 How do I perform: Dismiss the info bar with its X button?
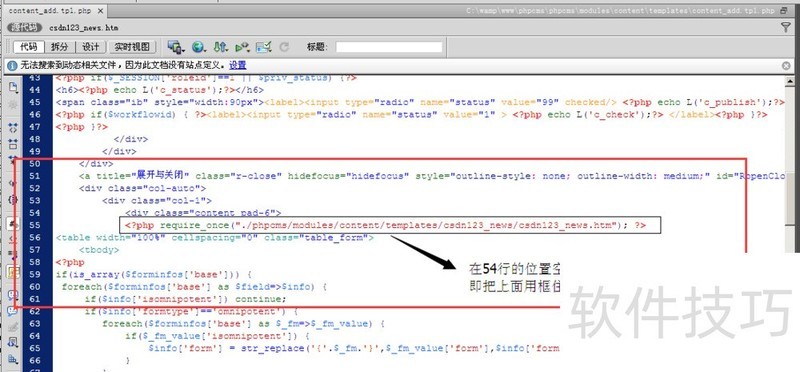(786, 65)
